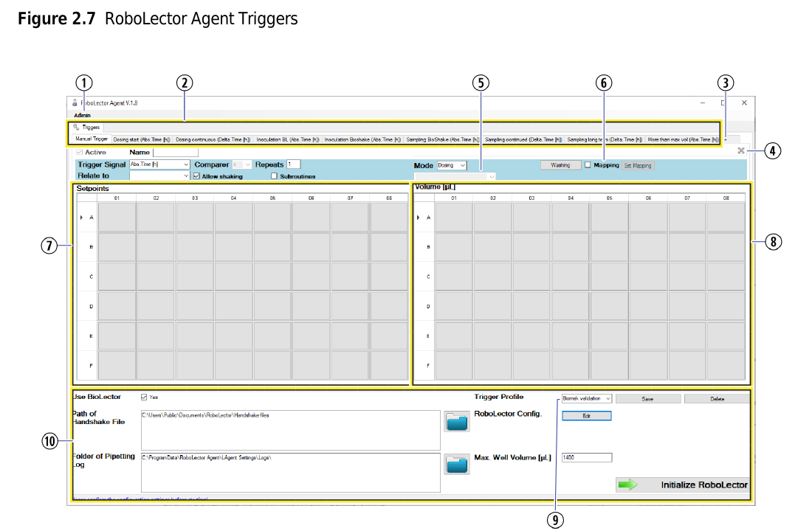Select Setpoints cell A 01

pyautogui.click(x=117, y=218)
